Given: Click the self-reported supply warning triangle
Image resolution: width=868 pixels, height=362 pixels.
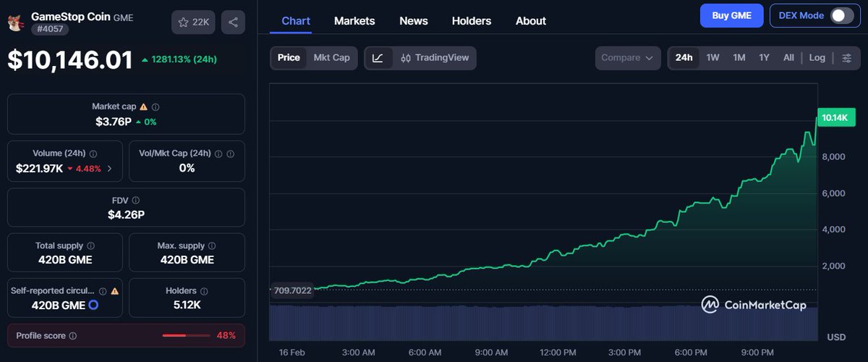Looking at the screenshot, I should pos(114,291).
